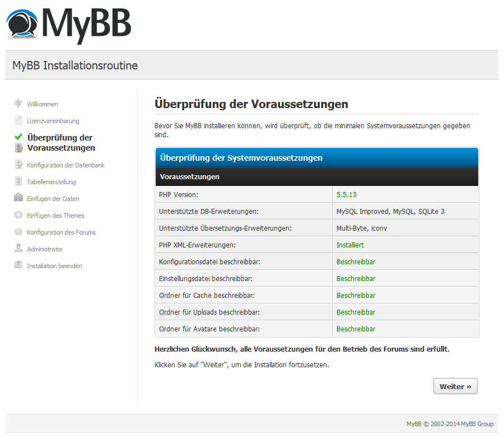Click Beschreibbar in the Einstellungsdatei row
The height and width of the screenshot is (444, 504).
point(356,278)
